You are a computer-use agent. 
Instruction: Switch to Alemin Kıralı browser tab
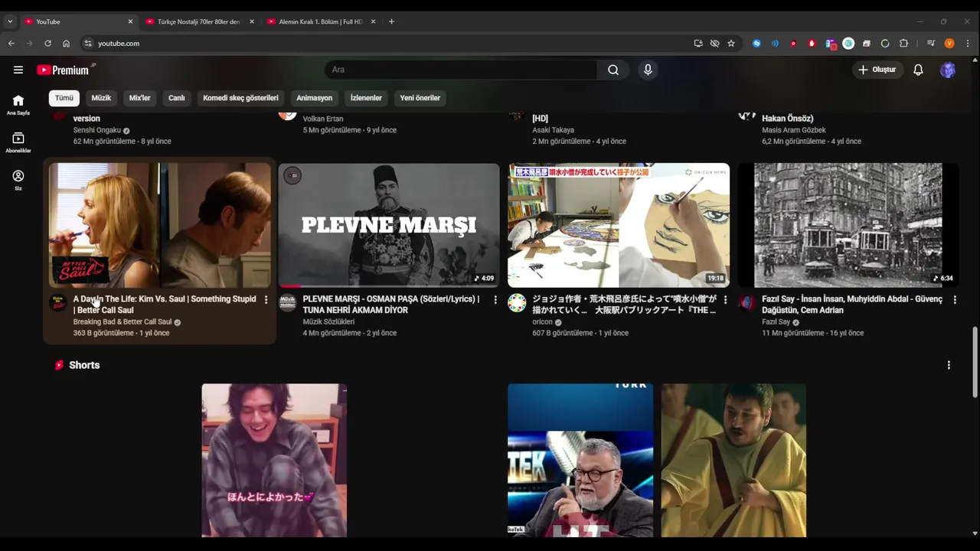click(x=320, y=21)
